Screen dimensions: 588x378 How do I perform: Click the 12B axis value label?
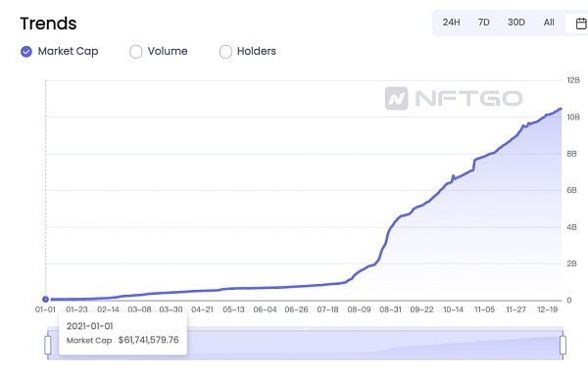point(573,80)
